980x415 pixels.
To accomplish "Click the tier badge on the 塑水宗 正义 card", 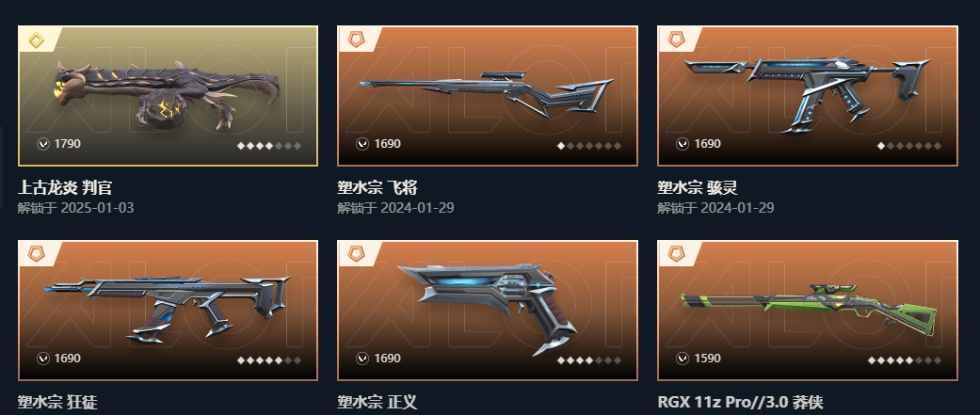I will pyautogui.click(x=357, y=255).
